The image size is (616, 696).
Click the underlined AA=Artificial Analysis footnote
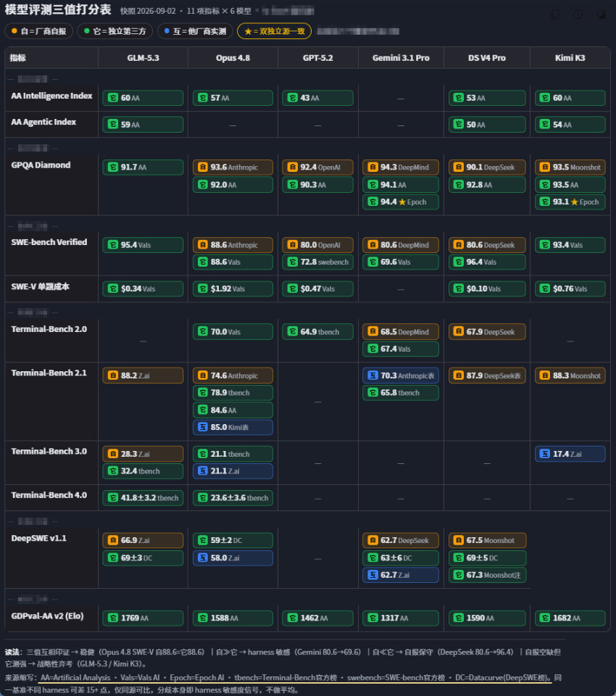click(75, 678)
